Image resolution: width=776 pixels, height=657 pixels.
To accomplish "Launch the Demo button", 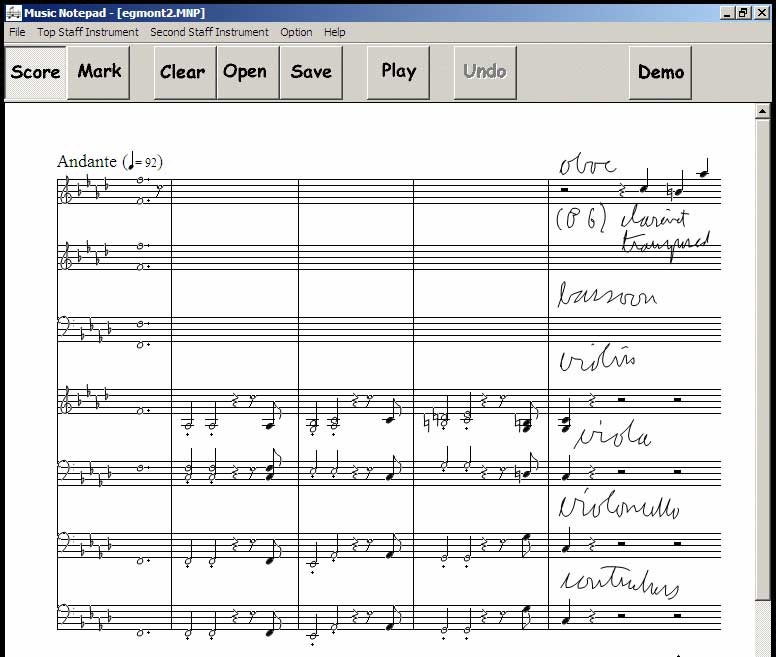I will pyautogui.click(x=660, y=72).
